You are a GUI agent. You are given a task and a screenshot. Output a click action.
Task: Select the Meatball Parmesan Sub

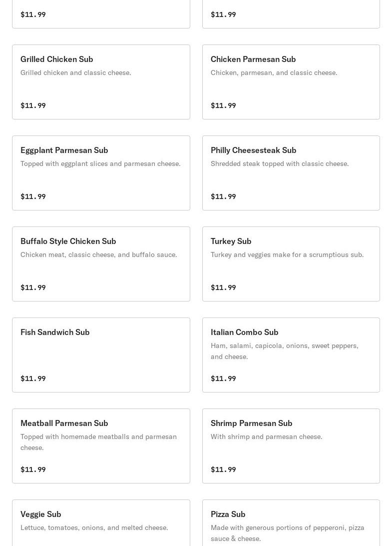tap(101, 445)
